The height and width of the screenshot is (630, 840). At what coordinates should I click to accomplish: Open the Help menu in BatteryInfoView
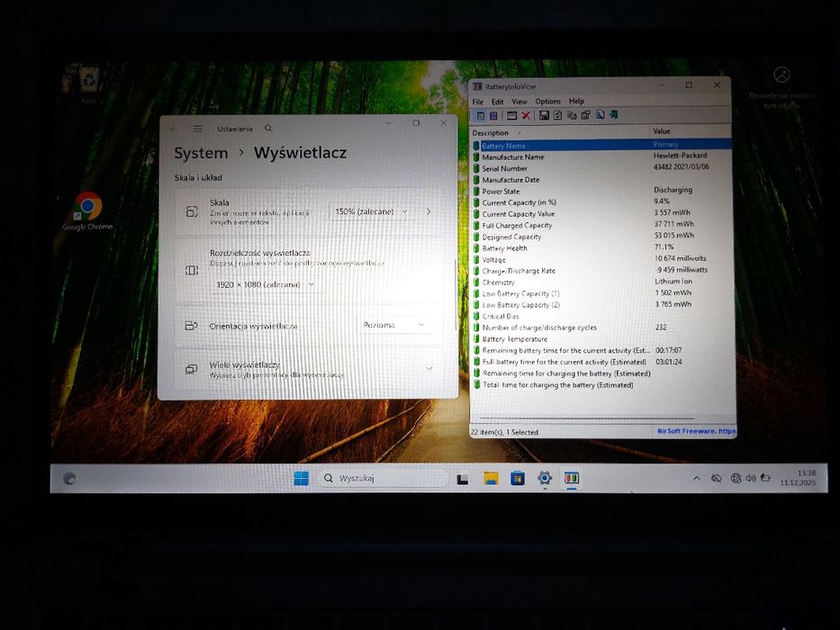point(576,101)
